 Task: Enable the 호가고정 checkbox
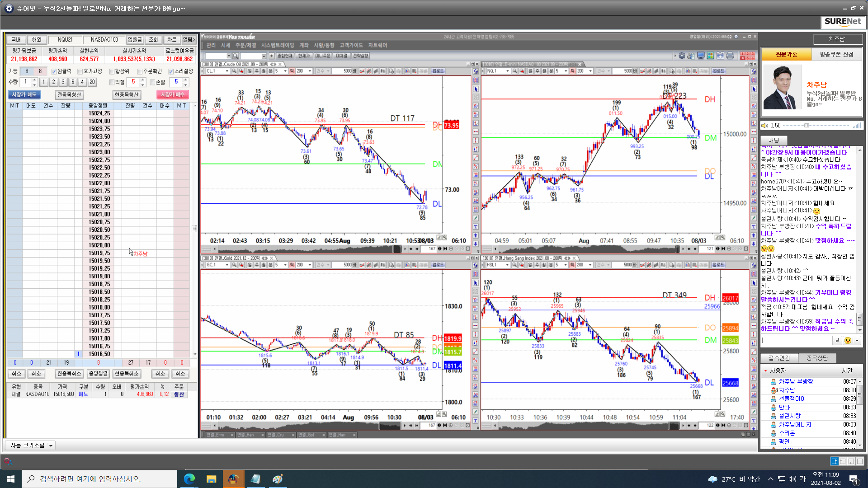click(x=80, y=71)
